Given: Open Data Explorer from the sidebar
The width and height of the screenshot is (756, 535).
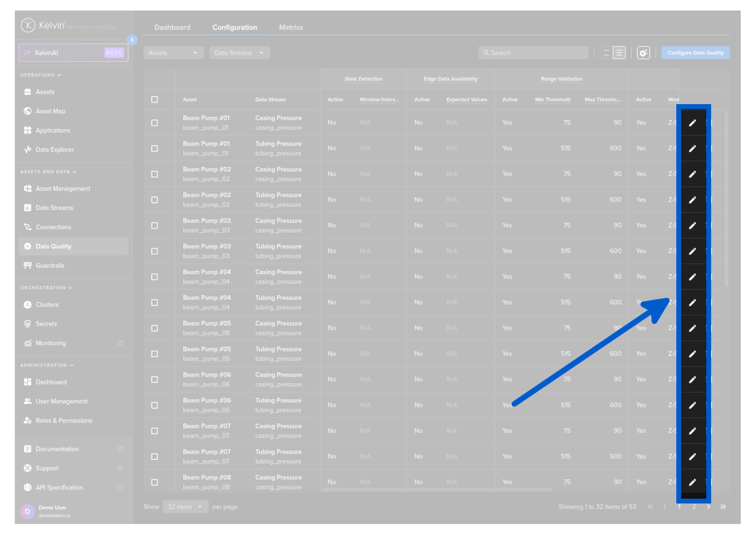Looking at the screenshot, I should (54, 150).
